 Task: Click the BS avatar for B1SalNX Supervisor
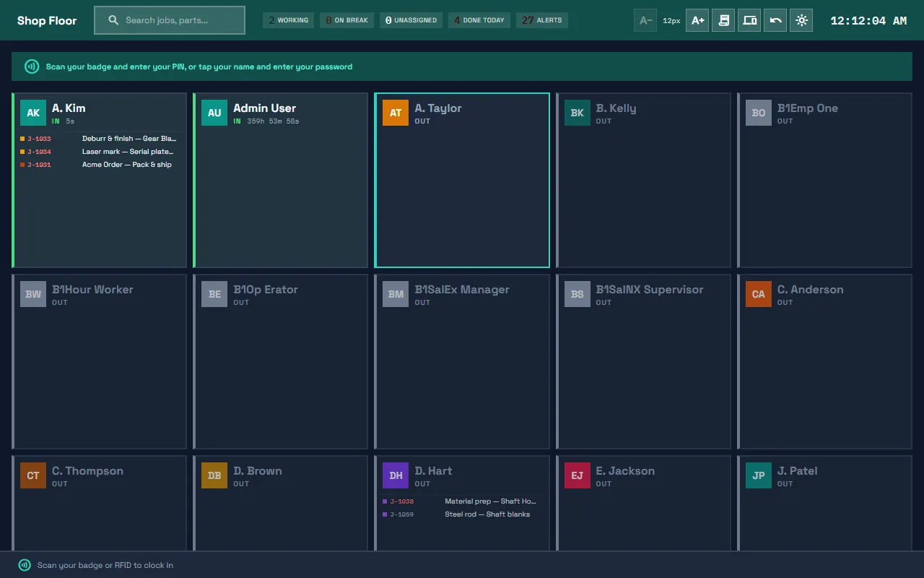pos(577,294)
